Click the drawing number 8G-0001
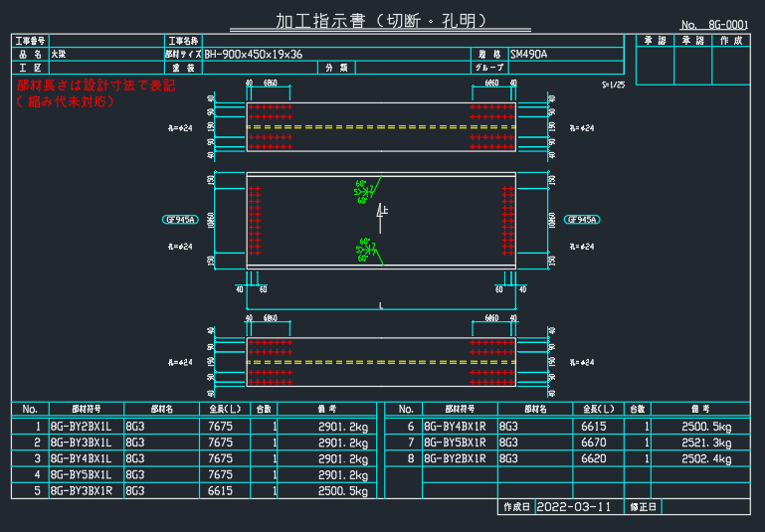The image size is (765, 532). (727, 25)
